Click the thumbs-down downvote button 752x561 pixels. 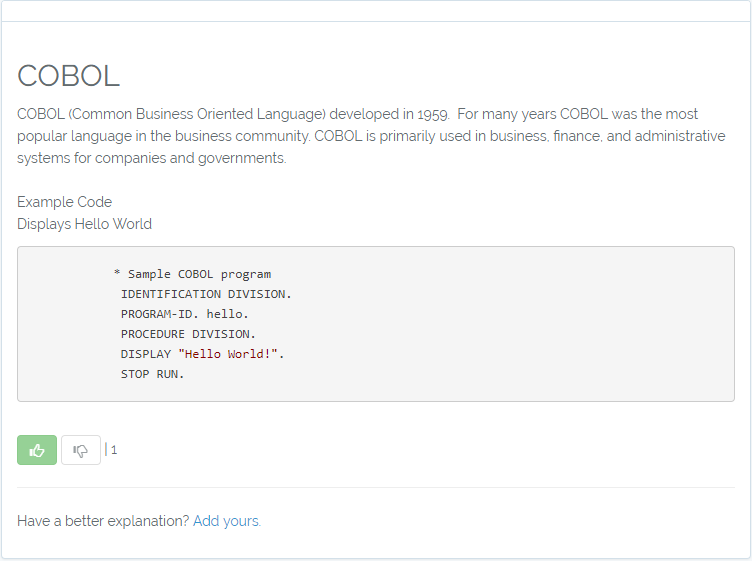point(81,450)
